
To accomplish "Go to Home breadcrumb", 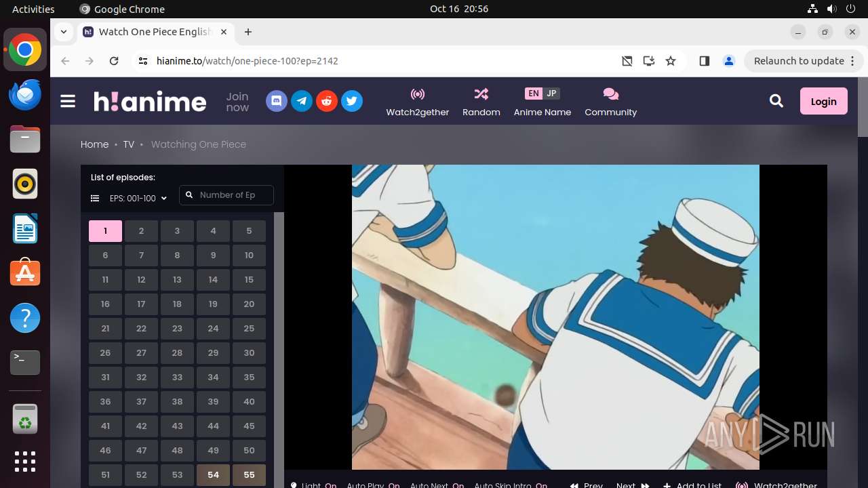I will coord(94,144).
